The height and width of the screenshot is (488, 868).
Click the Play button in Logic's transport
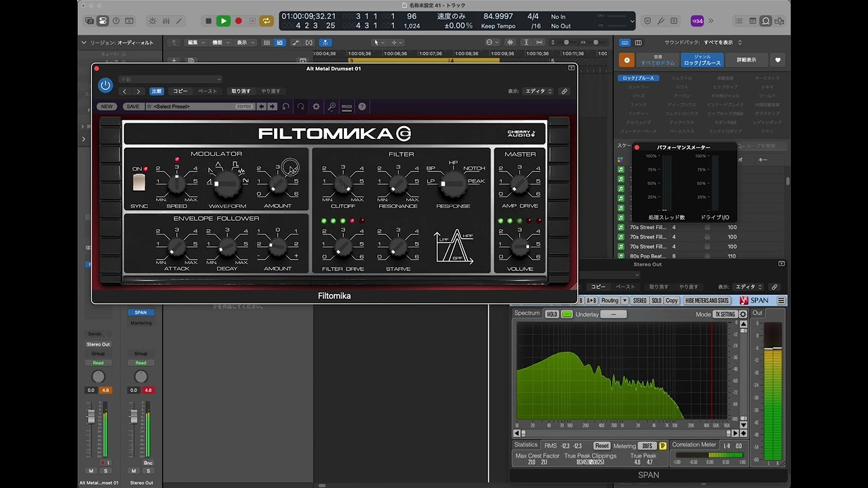click(x=223, y=21)
